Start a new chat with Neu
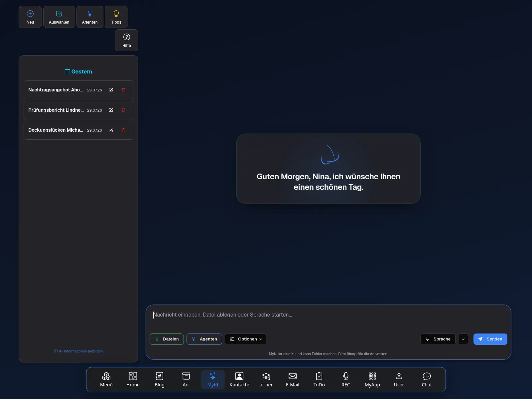The width and height of the screenshot is (532, 399). (30, 17)
